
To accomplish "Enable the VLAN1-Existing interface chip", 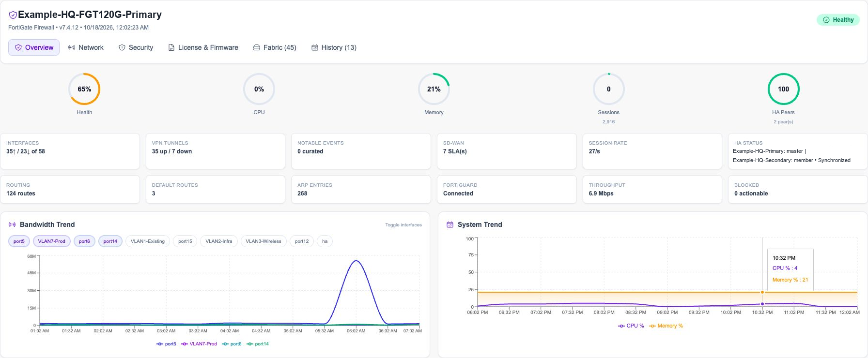I will click(148, 241).
